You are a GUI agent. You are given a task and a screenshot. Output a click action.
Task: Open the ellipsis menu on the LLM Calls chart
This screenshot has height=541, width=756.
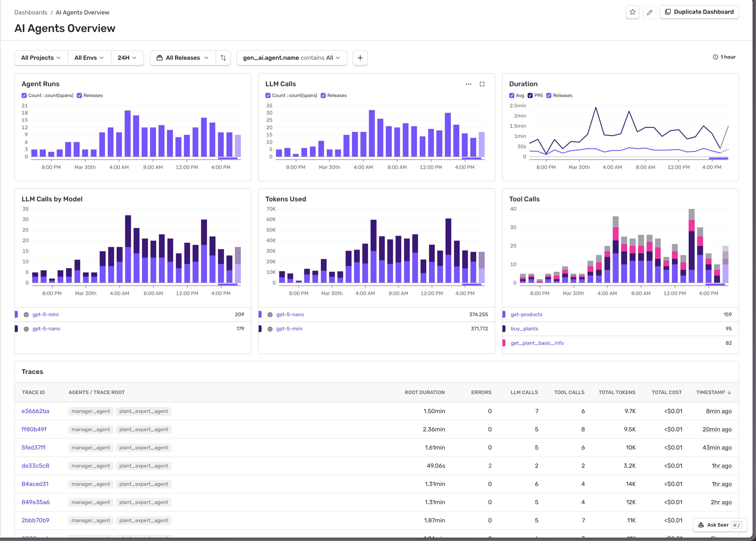(468, 84)
